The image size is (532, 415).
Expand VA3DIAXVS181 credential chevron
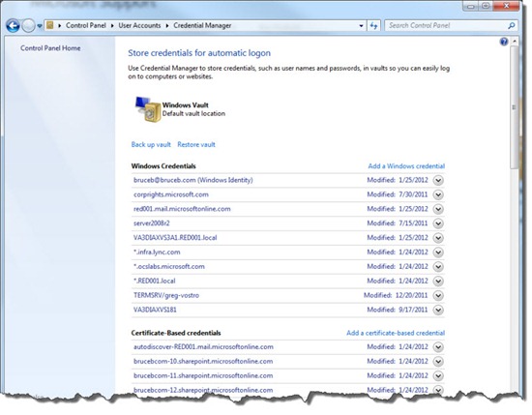click(x=438, y=310)
